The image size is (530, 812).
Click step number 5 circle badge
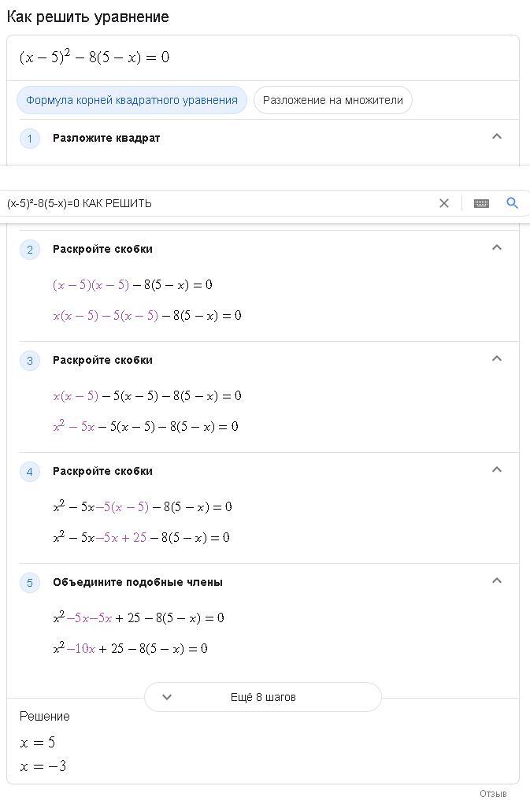(29, 583)
